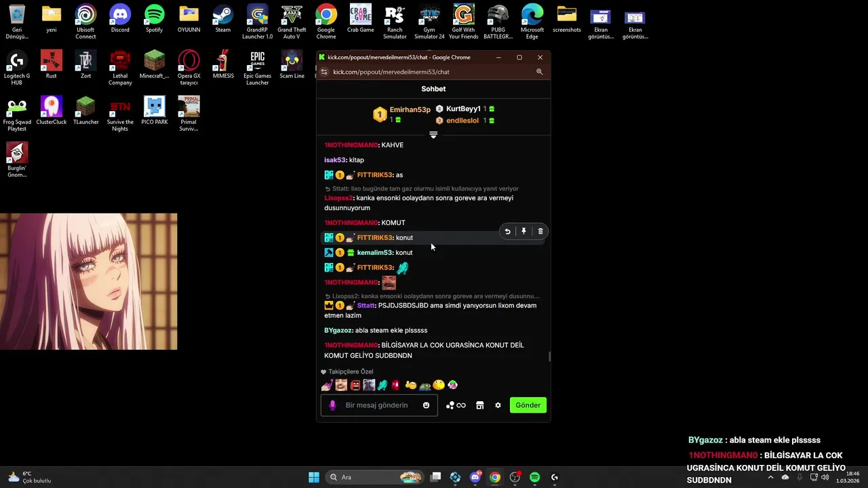Select the Crab Game desktop icon
868x488 pixels.
pyautogui.click(x=360, y=19)
